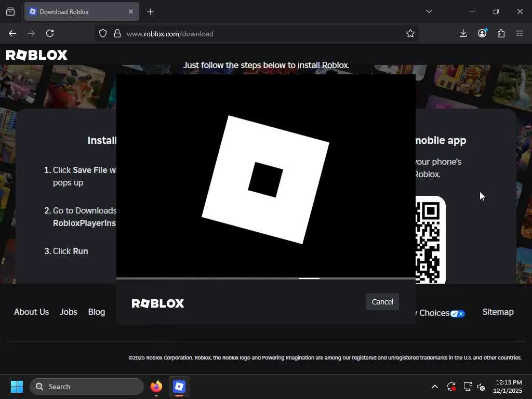Open tracking protection shield icon
This screenshot has height=399, width=532.
click(x=103, y=33)
